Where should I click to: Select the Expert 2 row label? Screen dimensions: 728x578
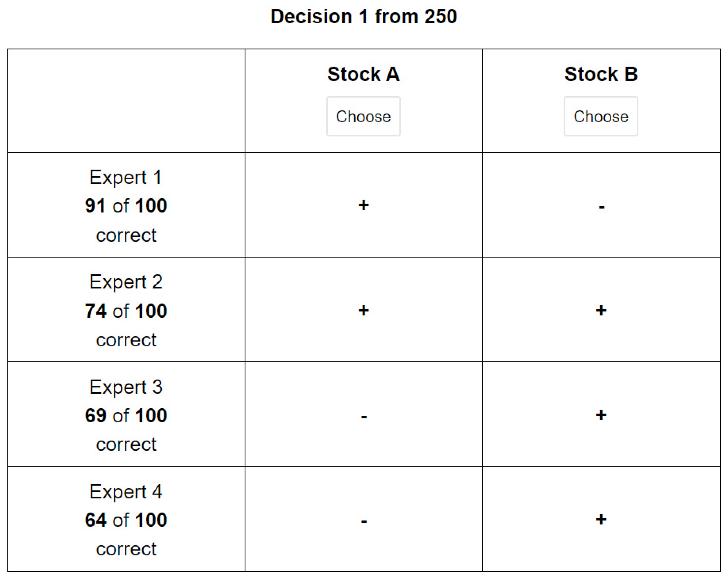pos(126,282)
